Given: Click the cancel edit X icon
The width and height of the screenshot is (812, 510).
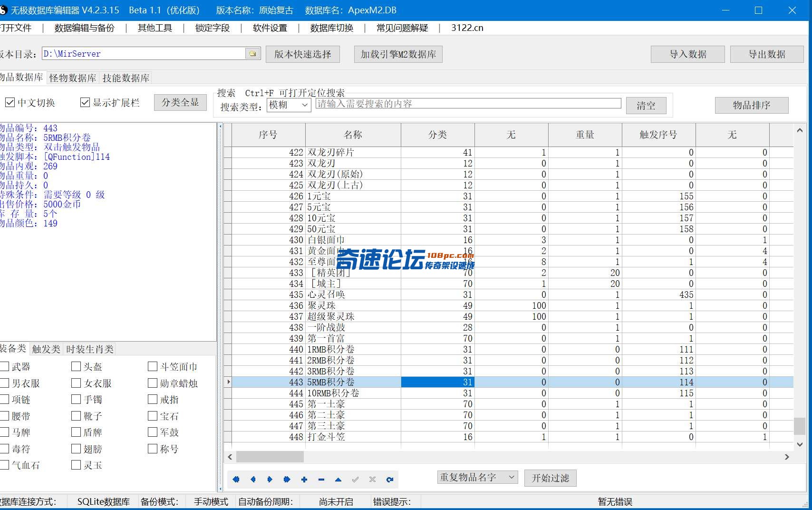Looking at the screenshot, I should (373, 480).
